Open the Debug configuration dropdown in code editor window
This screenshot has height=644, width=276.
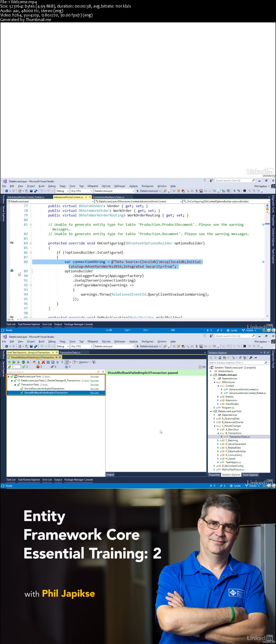point(63,191)
